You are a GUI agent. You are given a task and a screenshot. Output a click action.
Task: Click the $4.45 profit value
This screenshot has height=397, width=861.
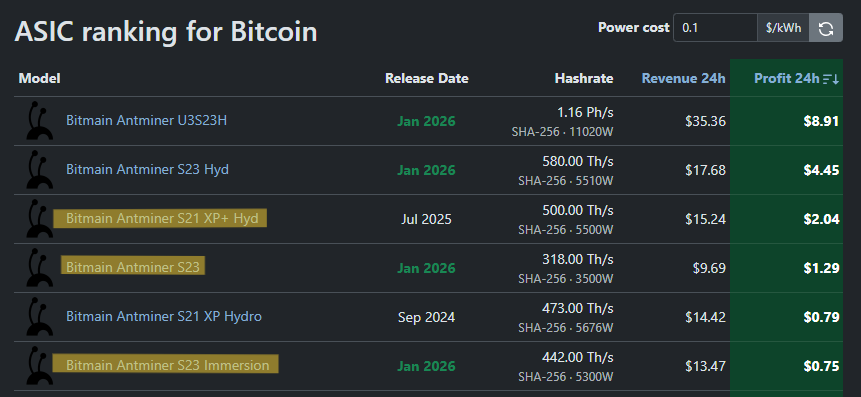(821, 170)
